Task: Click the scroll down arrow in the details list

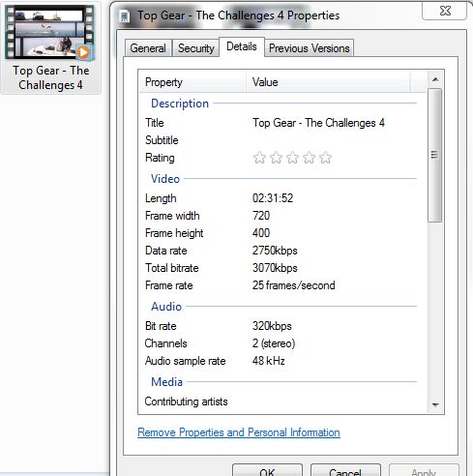Action: pos(435,405)
